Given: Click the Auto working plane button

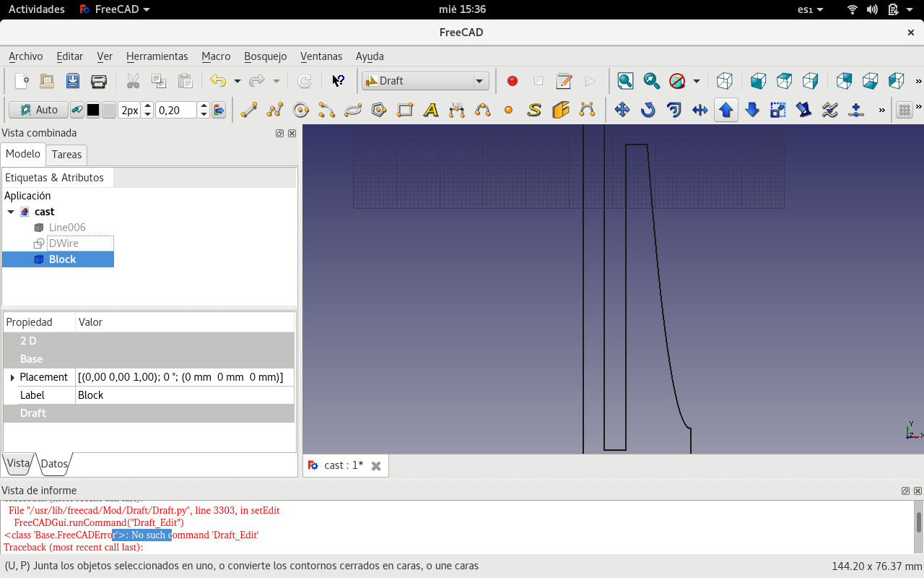Looking at the screenshot, I should (x=39, y=110).
